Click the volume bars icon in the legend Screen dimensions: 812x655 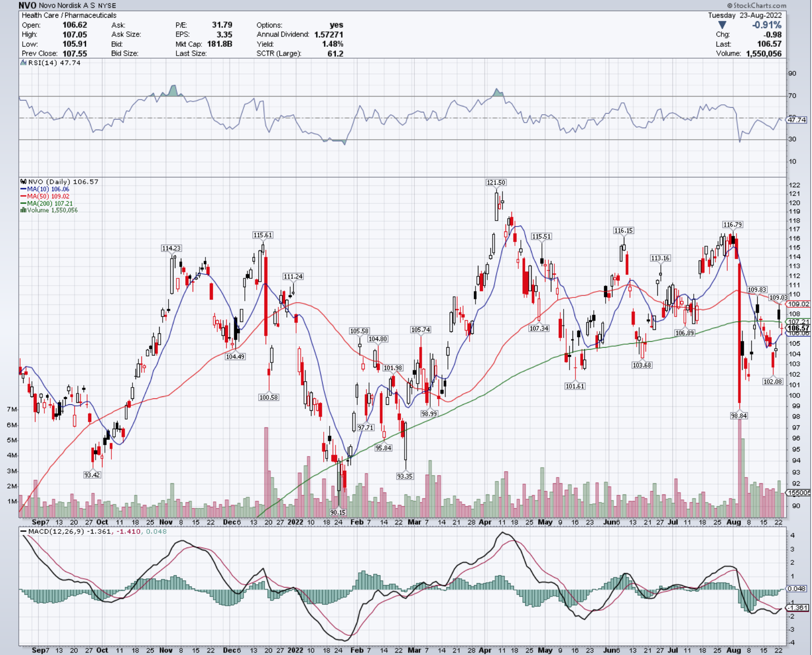tap(23, 210)
